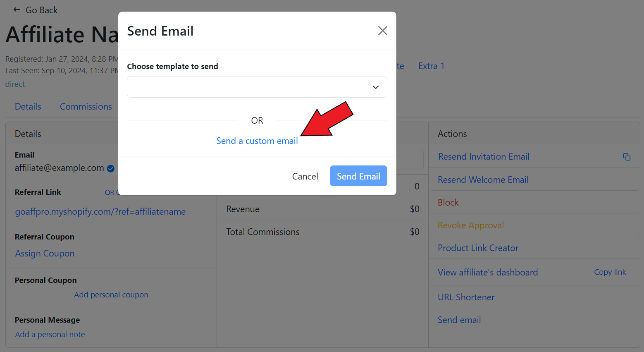644x352 pixels.
Task: Click the Send a custom email link
Action: 257,141
